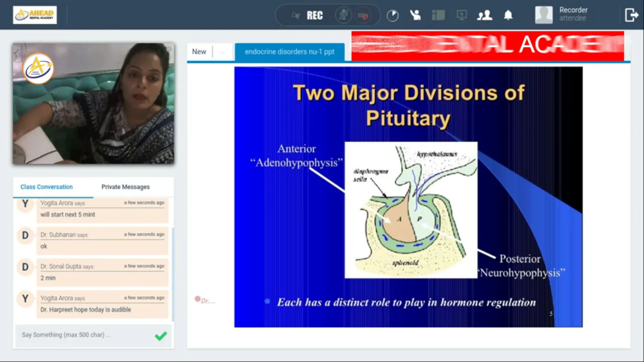Click the D avatar next to Dr. Sonal Gupta
644x362 pixels.
(x=25, y=267)
